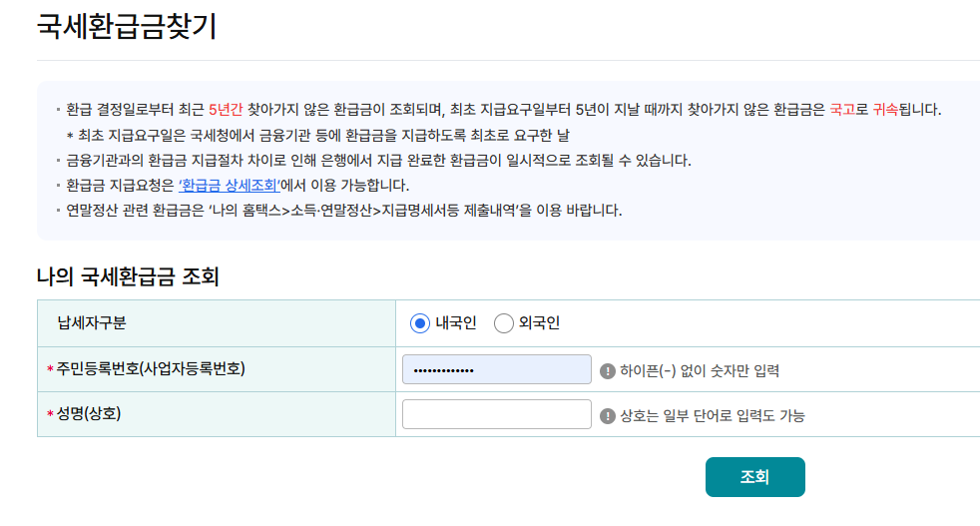This screenshot has width=980, height=526.
Task: Click the info icon beside the hyphen hint
Action: tap(608, 371)
